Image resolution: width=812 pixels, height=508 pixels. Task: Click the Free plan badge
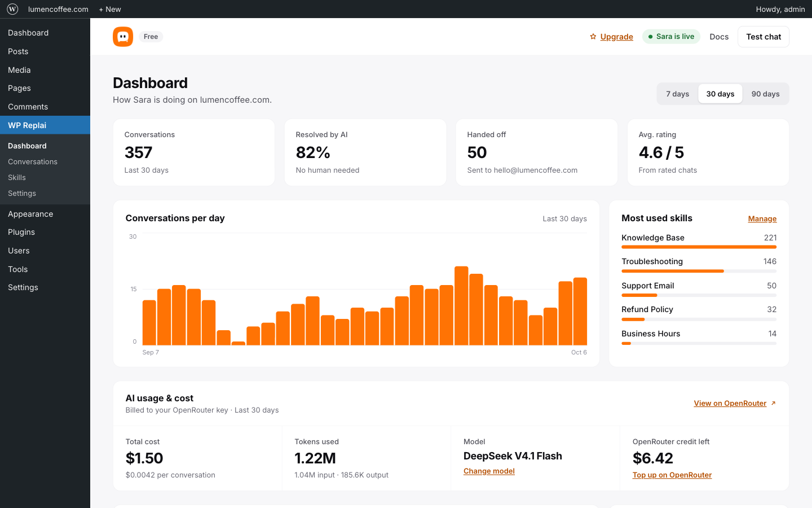[x=151, y=37]
